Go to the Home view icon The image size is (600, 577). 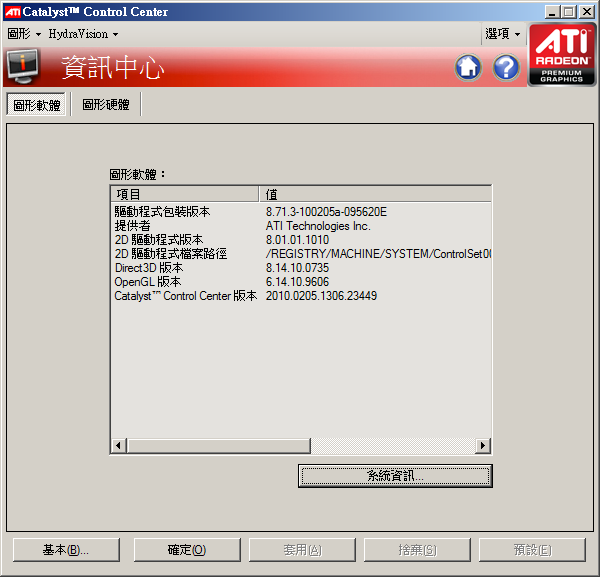coord(468,68)
